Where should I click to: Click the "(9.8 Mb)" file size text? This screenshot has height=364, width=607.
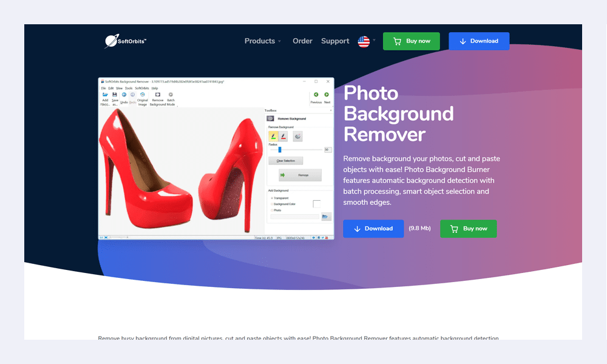click(419, 228)
